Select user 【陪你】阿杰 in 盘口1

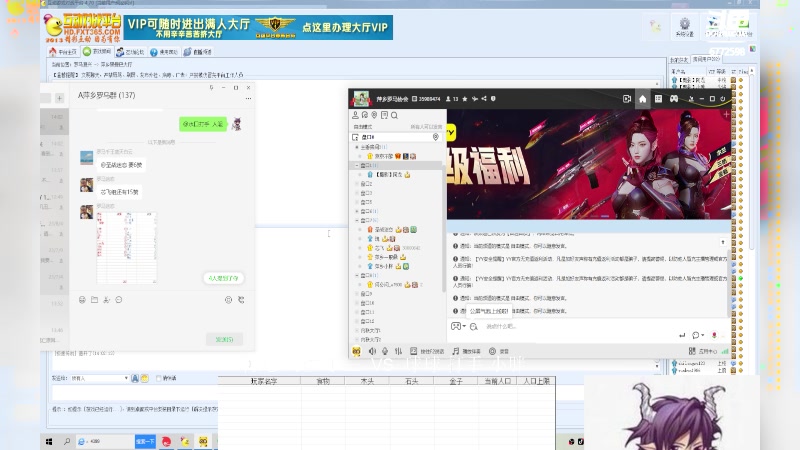[x=389, y=174]
